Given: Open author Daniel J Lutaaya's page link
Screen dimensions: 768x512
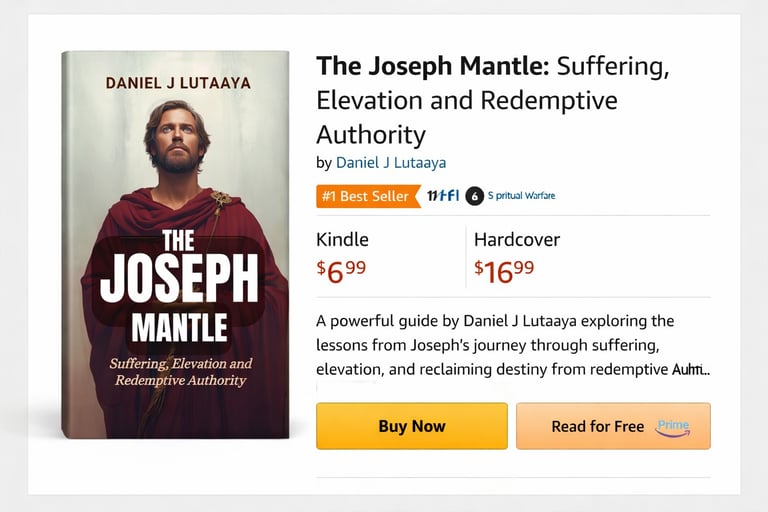Looking at the screenshot, I should pos(391,162).
